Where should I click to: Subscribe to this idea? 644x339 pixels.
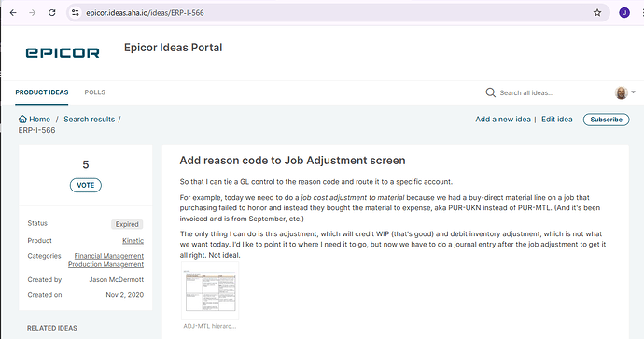coord(607,120)
